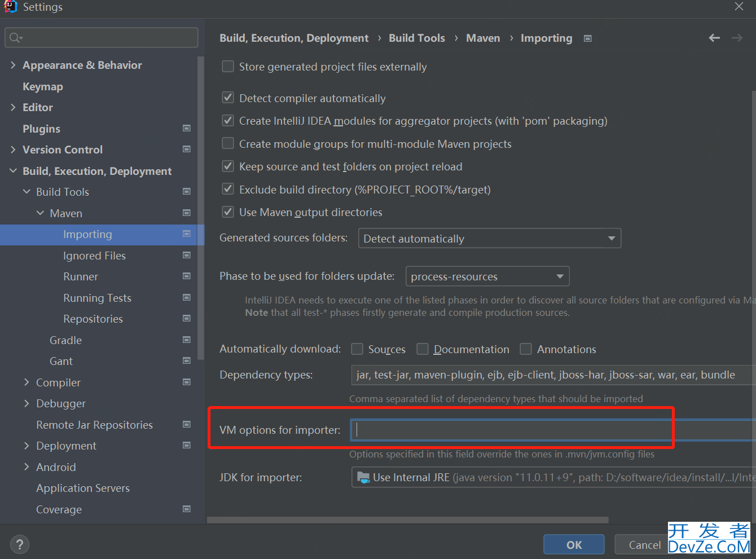Enable automatic download of Sources
The height and width of the screenshot is (559, 756).
pyautogui.click(x=357, y=349)
